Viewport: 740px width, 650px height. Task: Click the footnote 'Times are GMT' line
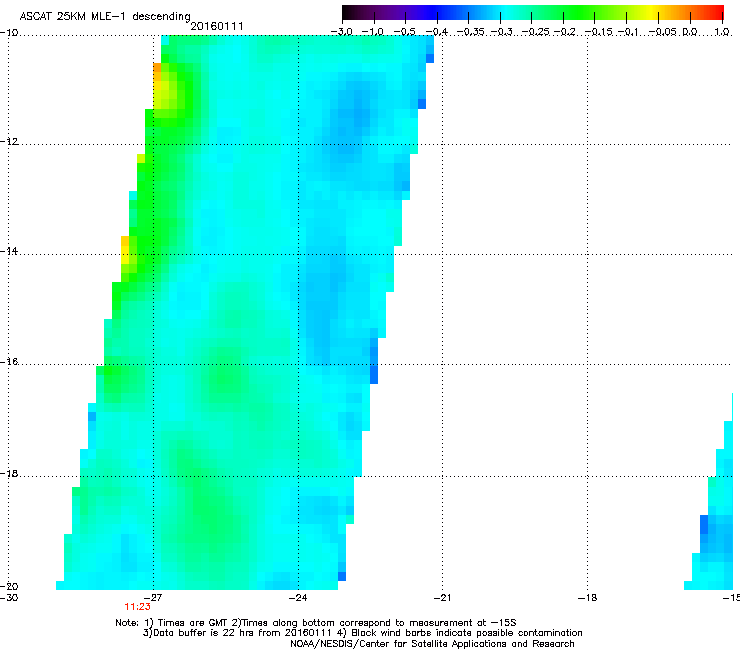[316, 623]
